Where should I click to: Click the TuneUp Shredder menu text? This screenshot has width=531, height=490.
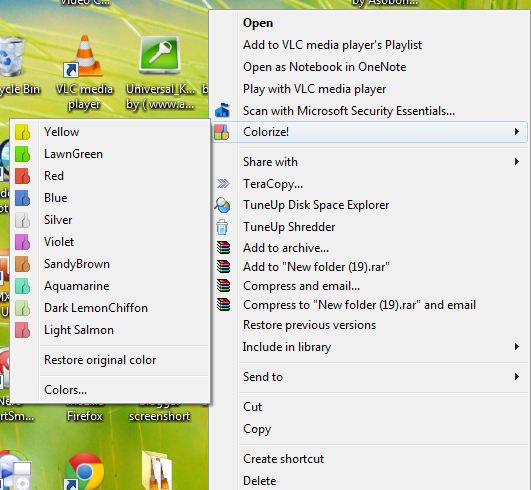289,227
